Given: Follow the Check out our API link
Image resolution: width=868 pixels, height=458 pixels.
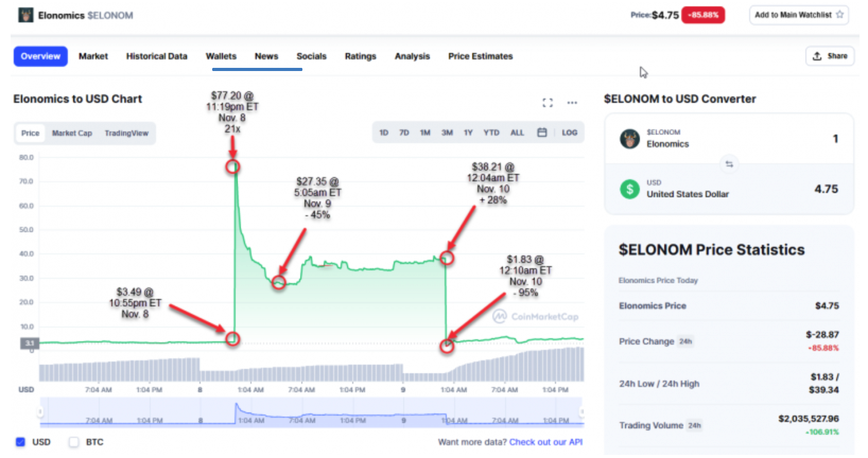Looking at the screenshot, I should [x=546, y=442].
